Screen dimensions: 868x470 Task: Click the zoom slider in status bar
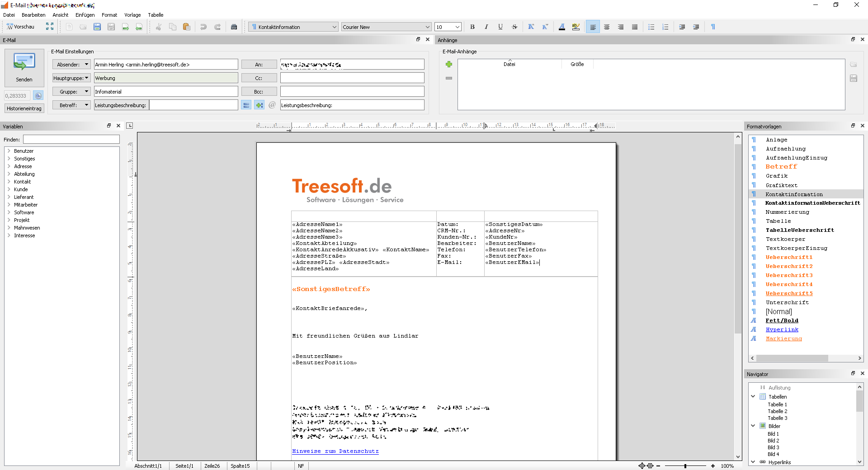[685, 466]
